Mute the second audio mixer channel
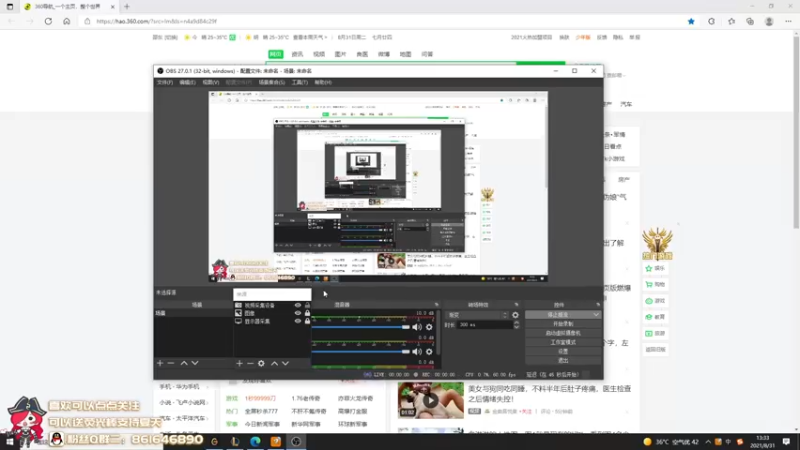This screenshot has height=450, width=800. click(x=417, y=352)
